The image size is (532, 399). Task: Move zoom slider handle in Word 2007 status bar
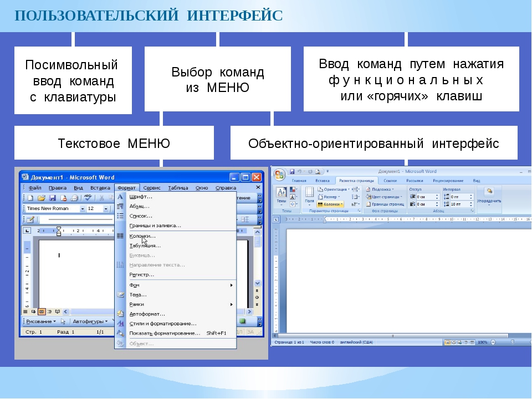513,342
